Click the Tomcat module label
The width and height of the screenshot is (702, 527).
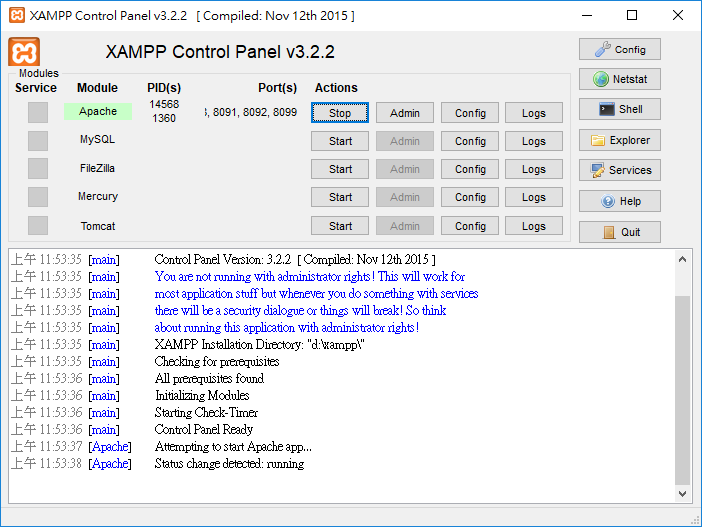coord(98,226)
